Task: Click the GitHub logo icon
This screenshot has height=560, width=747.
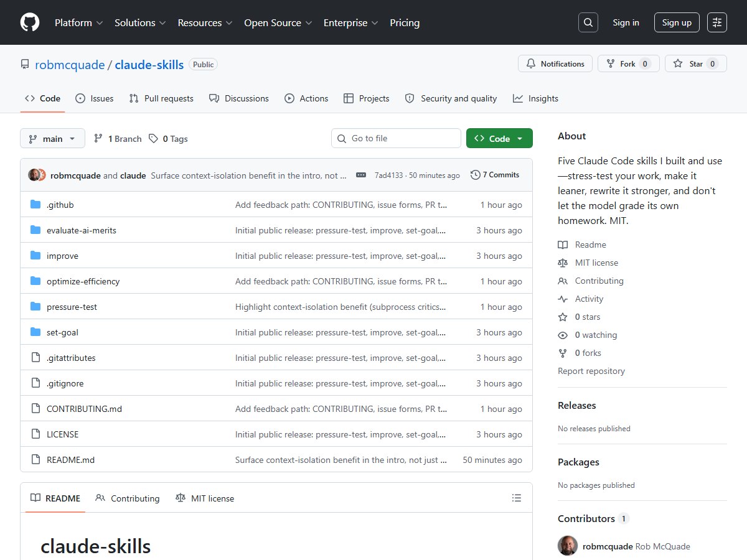Action: (30, 22)
